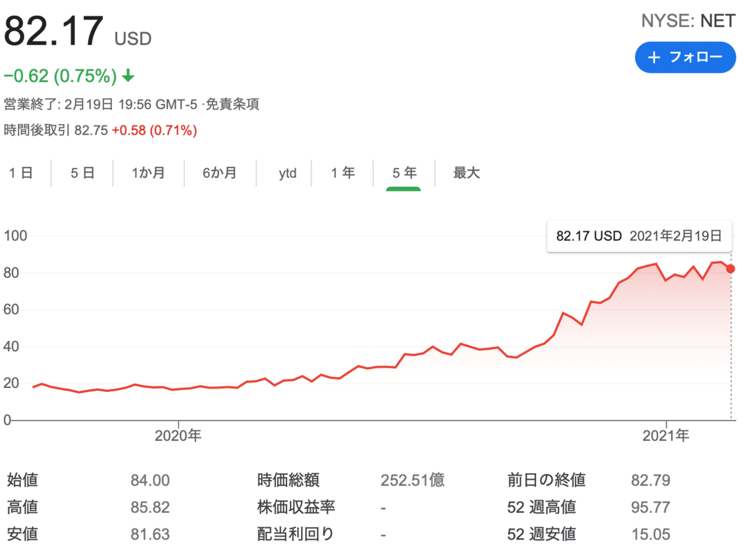
Task: Select the 1年 time range
Action: click(x=343, y=174)
